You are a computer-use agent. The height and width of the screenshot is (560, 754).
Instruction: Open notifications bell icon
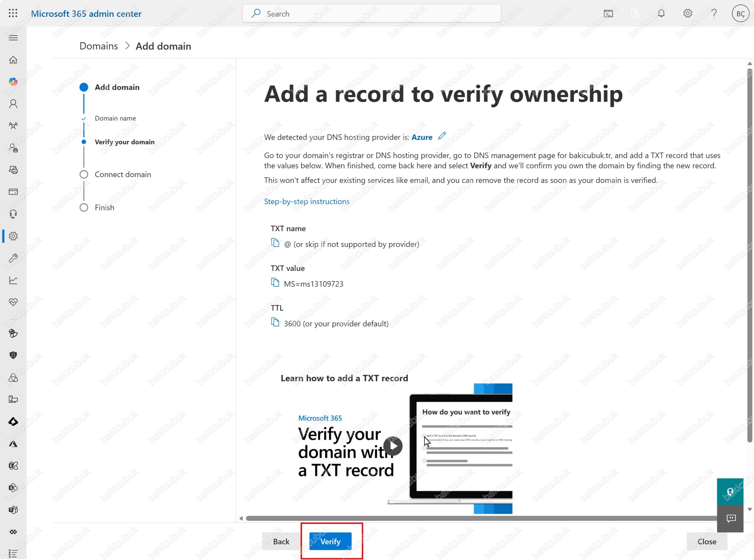coord(661,14)
